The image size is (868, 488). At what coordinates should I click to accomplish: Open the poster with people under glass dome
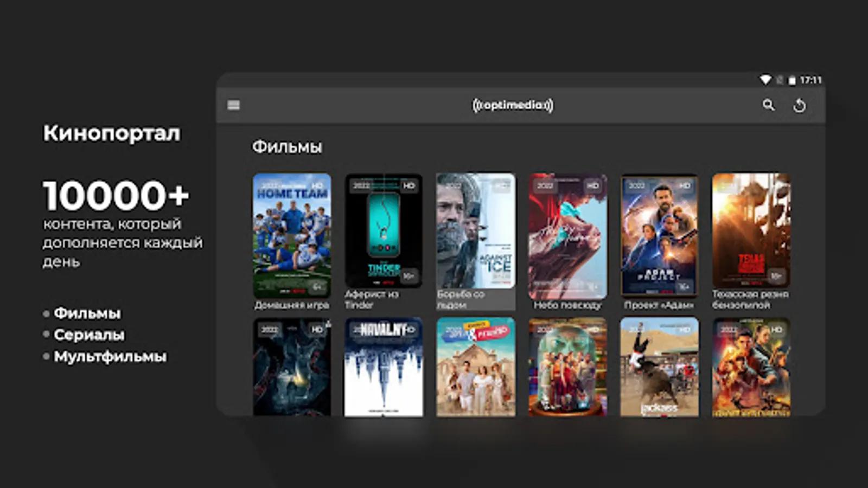tap(568, 367)
